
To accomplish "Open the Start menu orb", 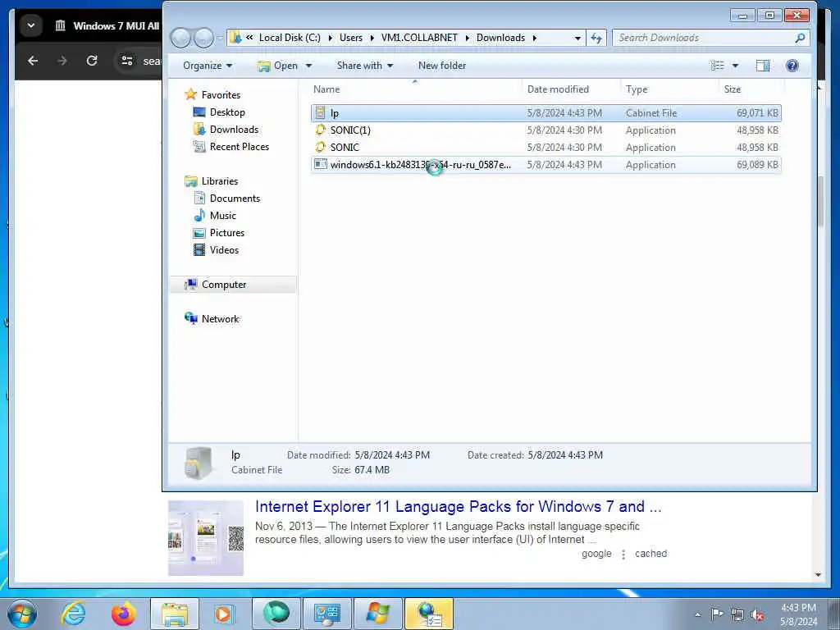I will [22, 614].
